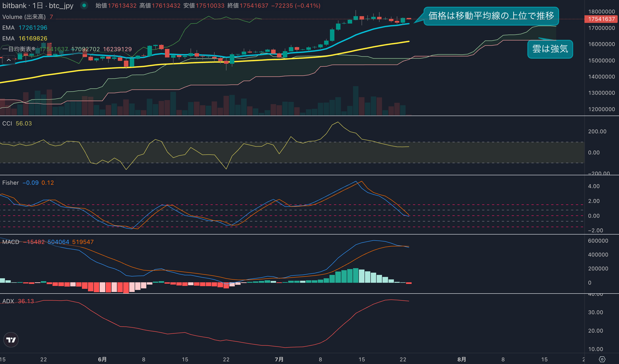The height and width of the screenshot is (364, 619).
Task: Click the 6月 marker on time axis
Action: (102, 359)
